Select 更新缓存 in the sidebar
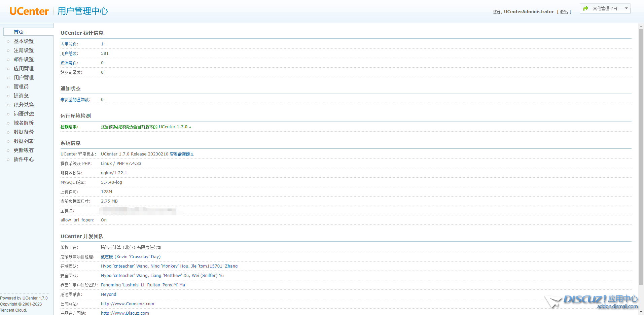The width and height of the screenshot is (644, 315). click(x=24, y=150)
